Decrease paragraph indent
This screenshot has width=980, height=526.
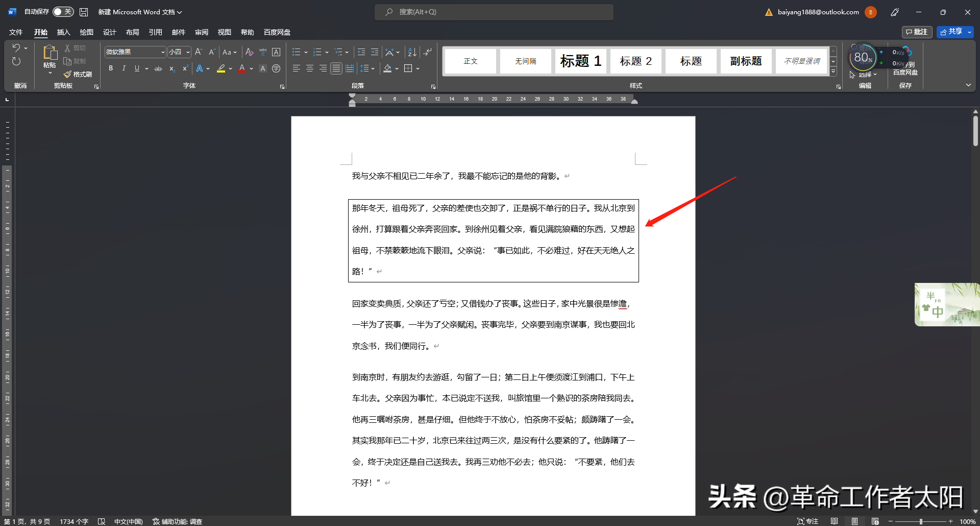(361, 52)
